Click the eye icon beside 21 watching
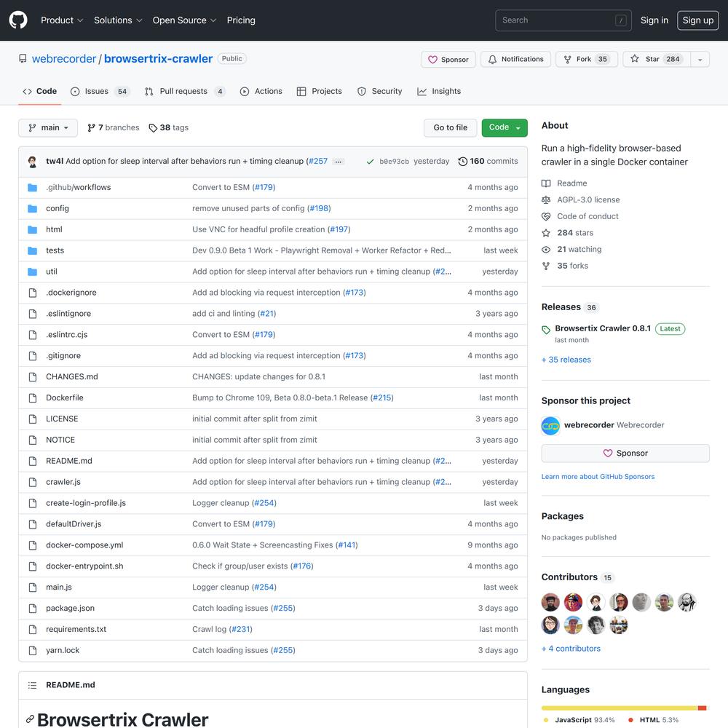Viewport: 728px width, 728px height. tap(546, 249)
